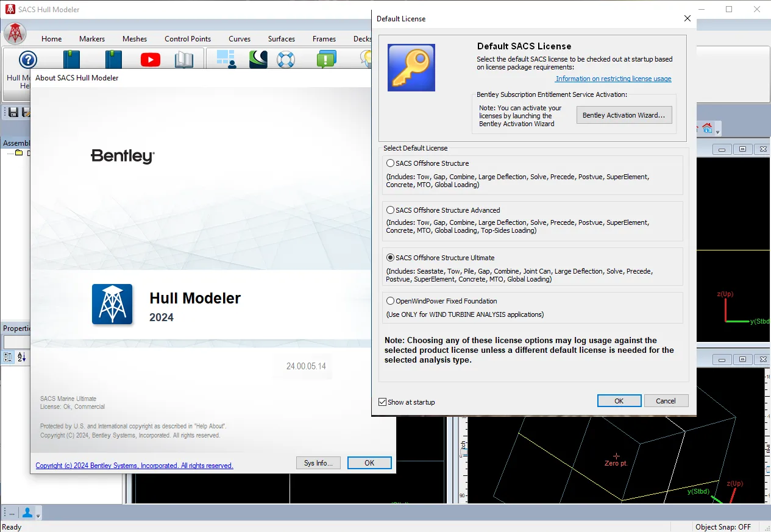The width and height of the screenshot is (771, 532).
Task: Click the SACS Marine Ultimate text
Action: 68,399
